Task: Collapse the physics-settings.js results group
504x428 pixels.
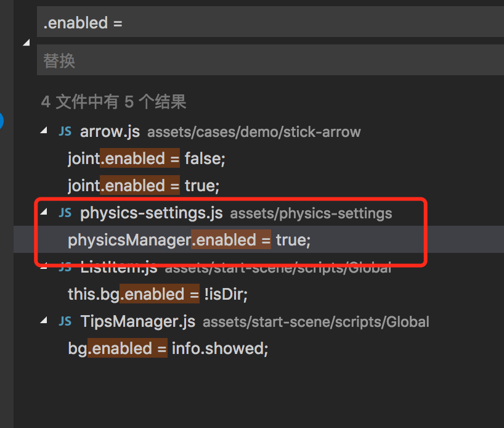Action: pos(44,213)
